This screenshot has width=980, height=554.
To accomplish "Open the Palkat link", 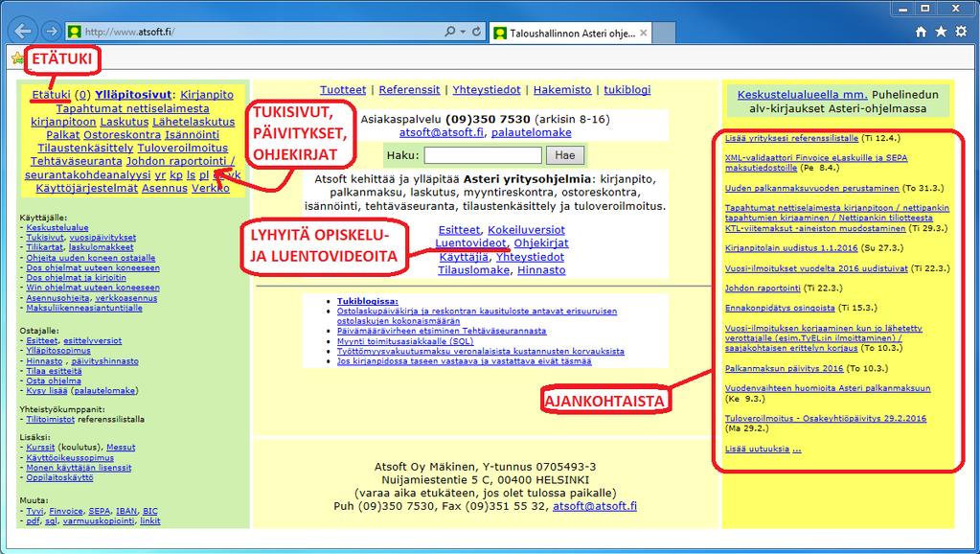I will click(x=63, y=135).
